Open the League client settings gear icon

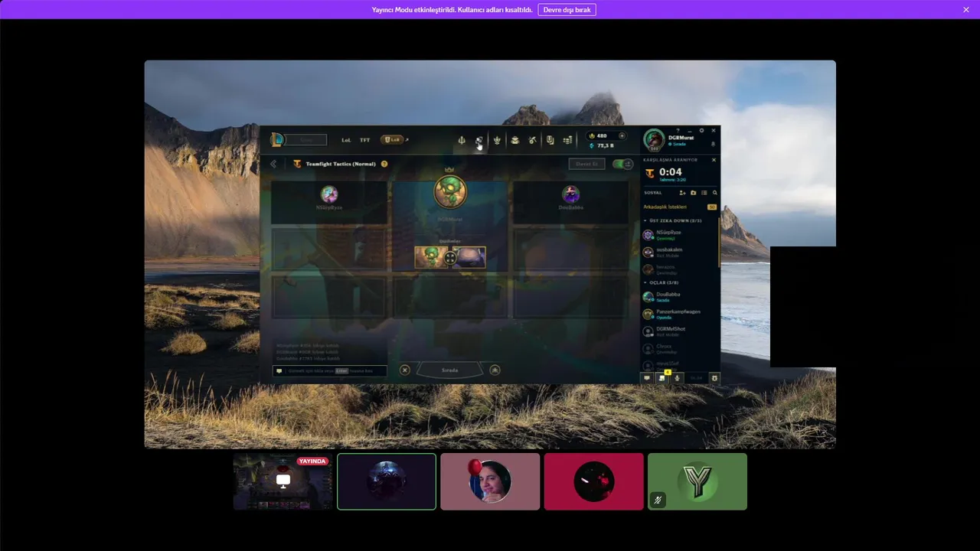click(701, 131)
